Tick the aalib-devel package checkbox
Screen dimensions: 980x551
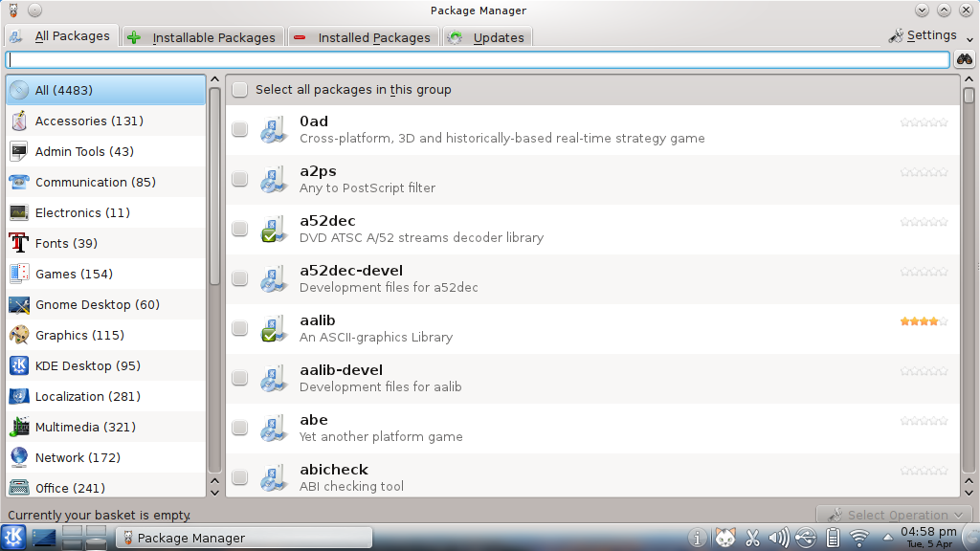pos(240,378)
